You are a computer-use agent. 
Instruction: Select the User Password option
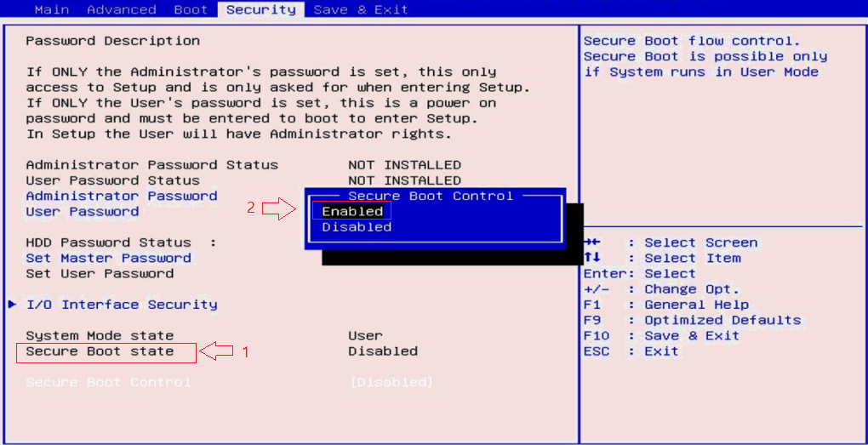pyautogui.click(x=82, y=212)
